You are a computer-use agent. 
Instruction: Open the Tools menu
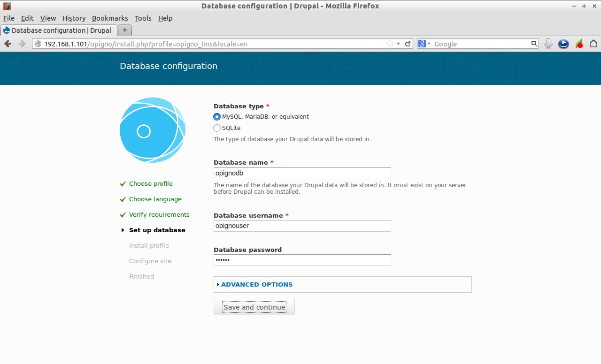coord(143,18)
